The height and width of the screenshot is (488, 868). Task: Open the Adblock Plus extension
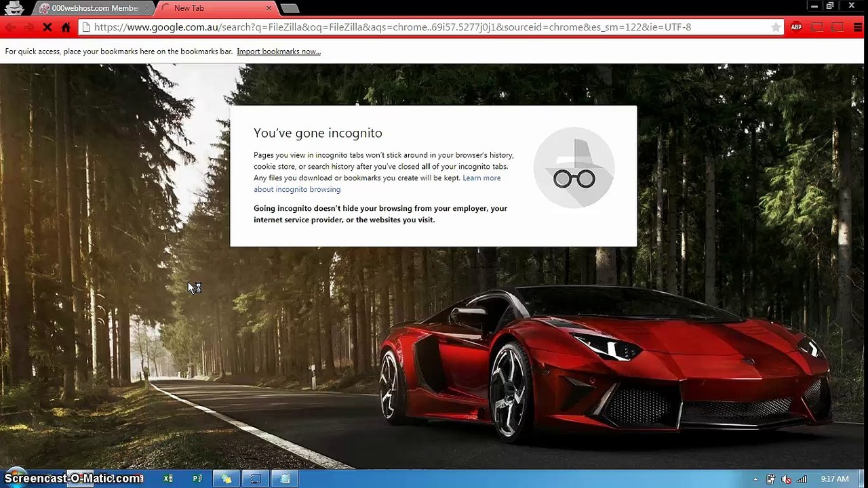[796, 27]
